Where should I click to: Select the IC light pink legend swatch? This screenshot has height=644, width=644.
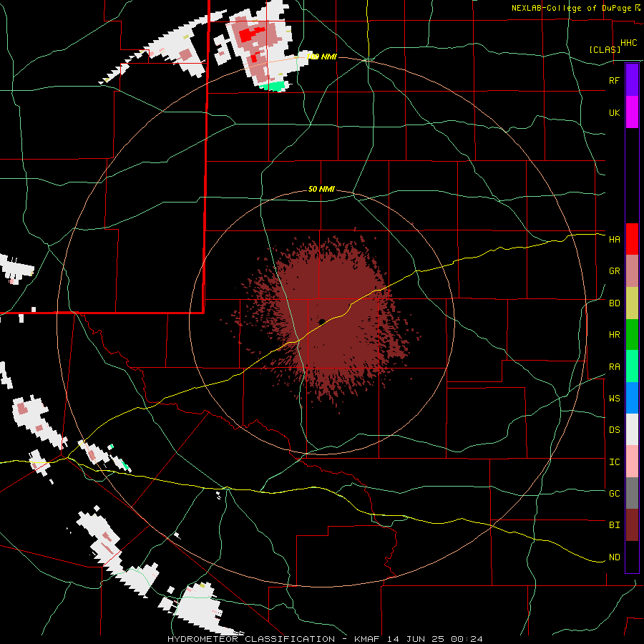coord(632,462)
